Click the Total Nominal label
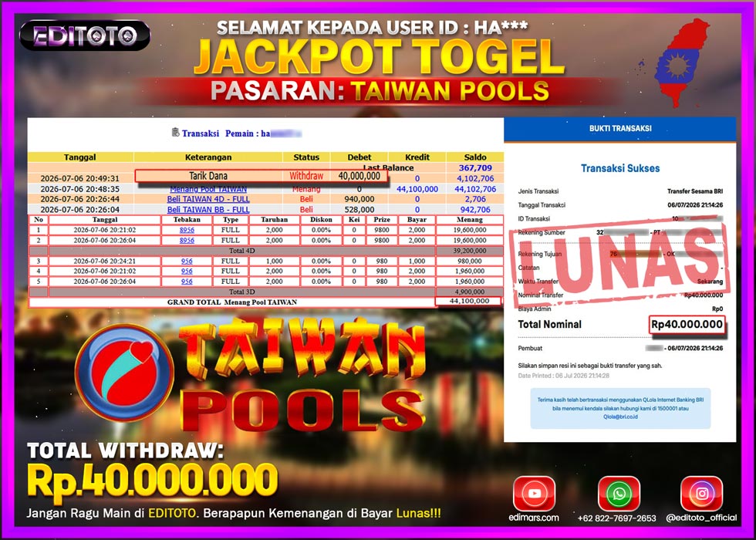 [x=549, y=325]
